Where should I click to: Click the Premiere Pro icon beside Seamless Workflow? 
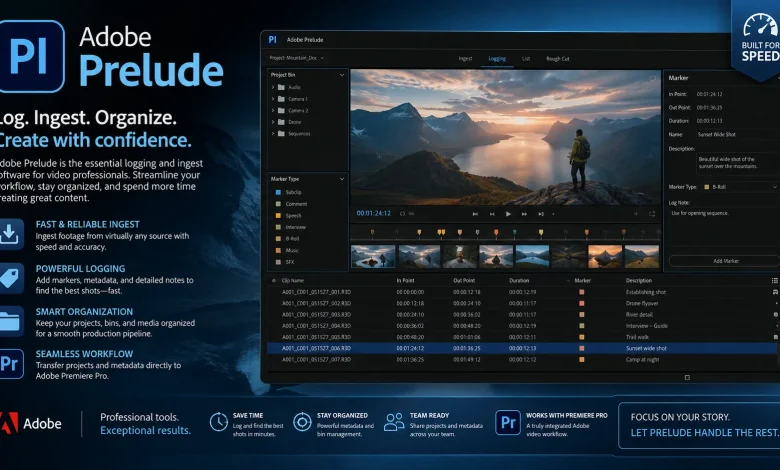click(x=9, y=364)
